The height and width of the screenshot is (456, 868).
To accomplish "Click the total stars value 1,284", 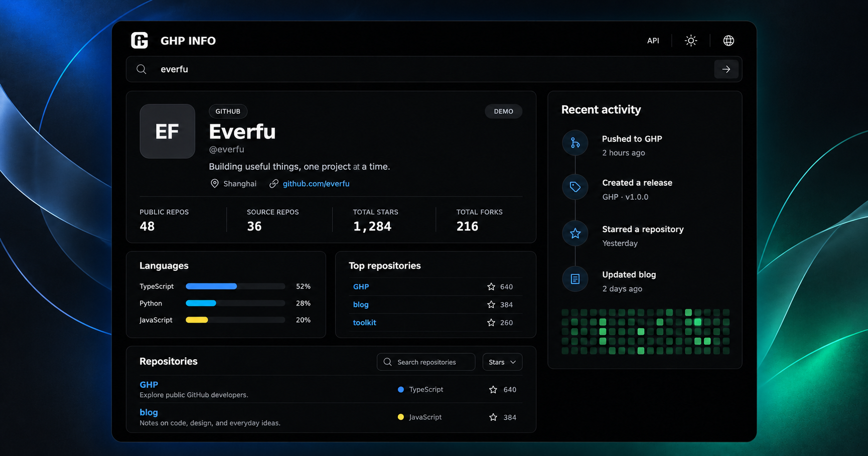I will click(372, 226).
